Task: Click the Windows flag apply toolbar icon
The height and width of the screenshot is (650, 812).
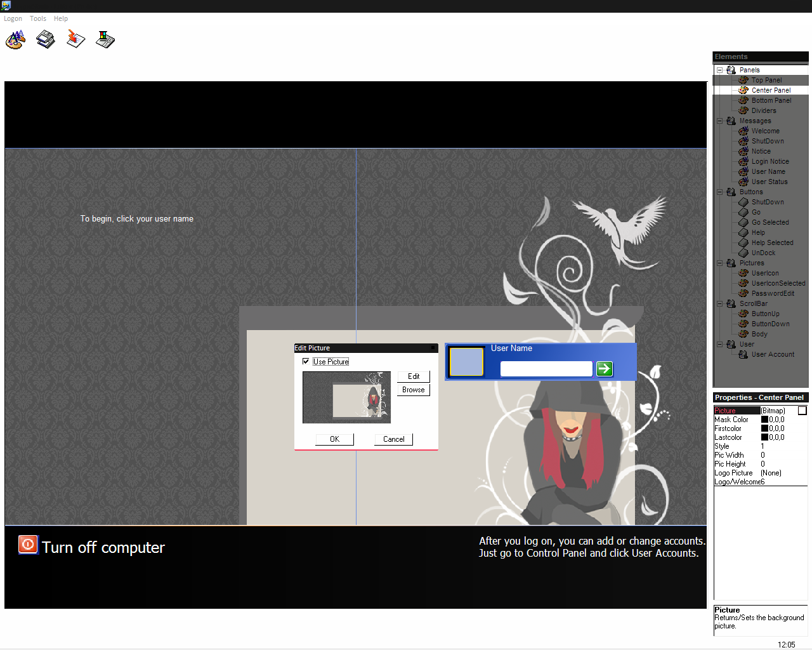Action: 105,39
